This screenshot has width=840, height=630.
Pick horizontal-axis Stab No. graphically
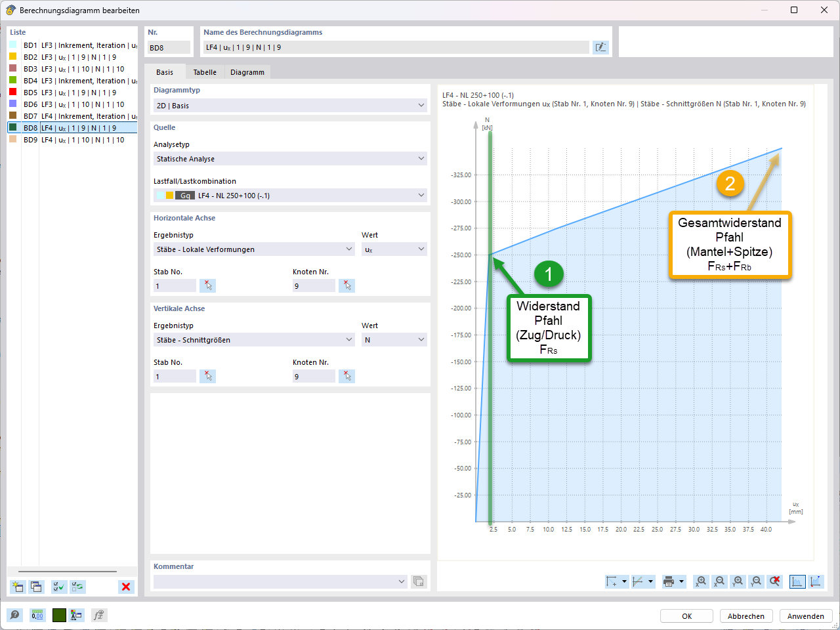(x=208, y=285)
